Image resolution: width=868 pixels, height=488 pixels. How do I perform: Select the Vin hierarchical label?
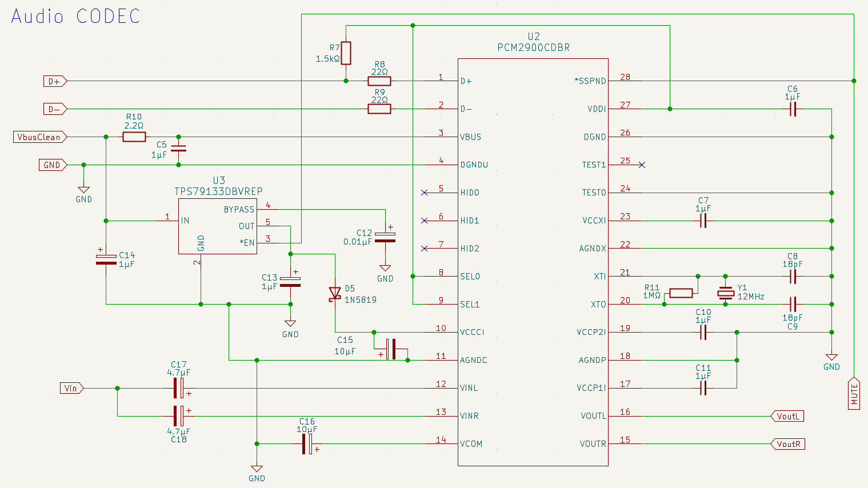tap(72, 388)
